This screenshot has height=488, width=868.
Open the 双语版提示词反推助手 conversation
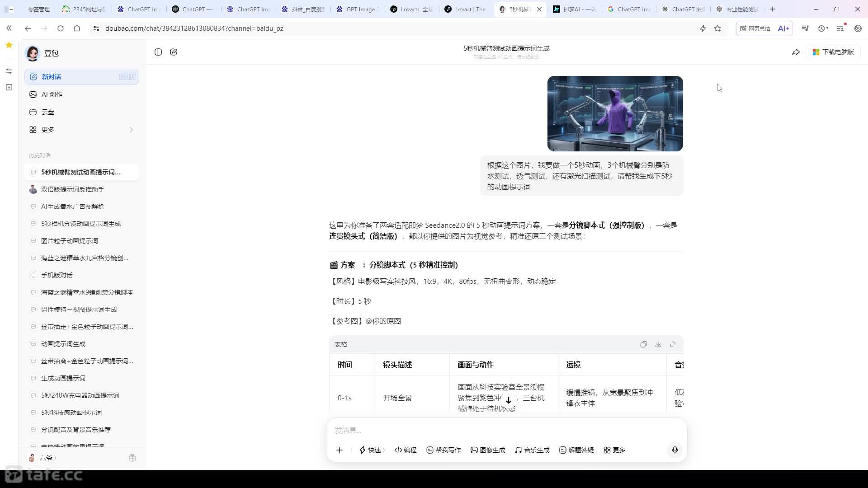point(82,189)
